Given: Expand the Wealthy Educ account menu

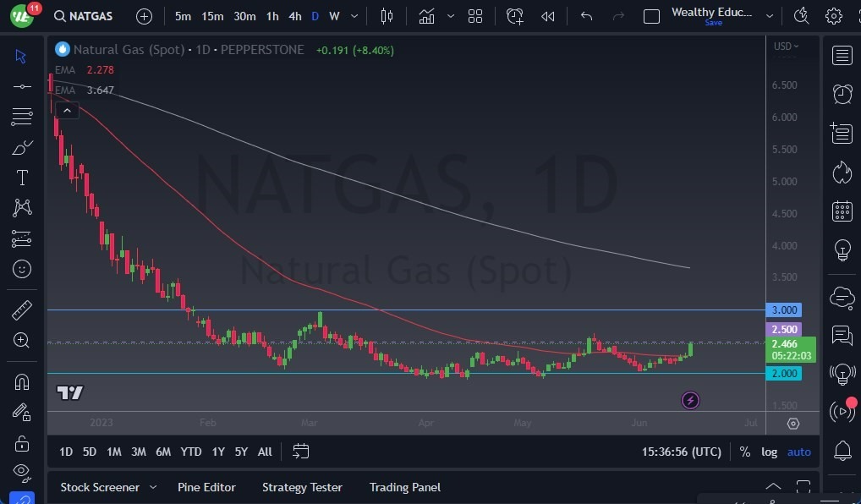Looking at the screenshot, I should (x=768, y=15).
